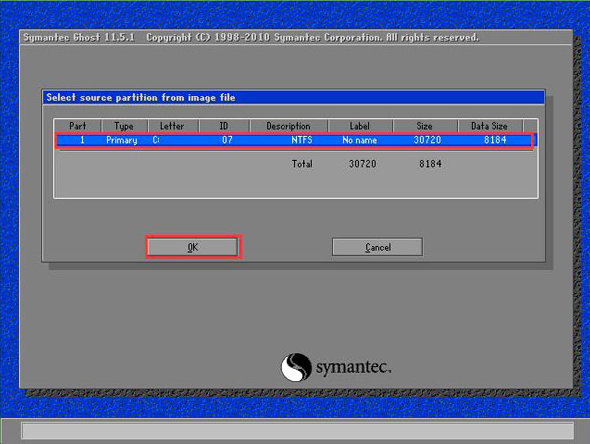Click the Description column header
The height and width of the screenshot is (444, 590).
pos(288,126)
